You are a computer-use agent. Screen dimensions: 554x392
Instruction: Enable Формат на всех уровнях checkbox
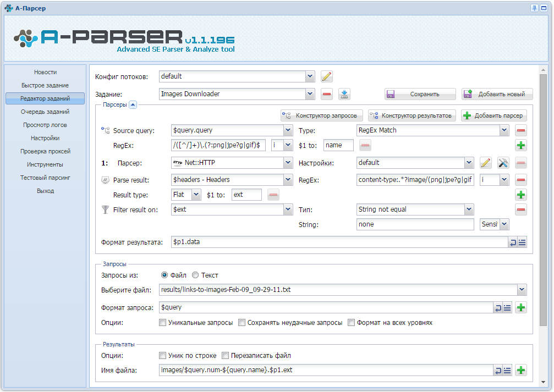[x=351, y=322]
